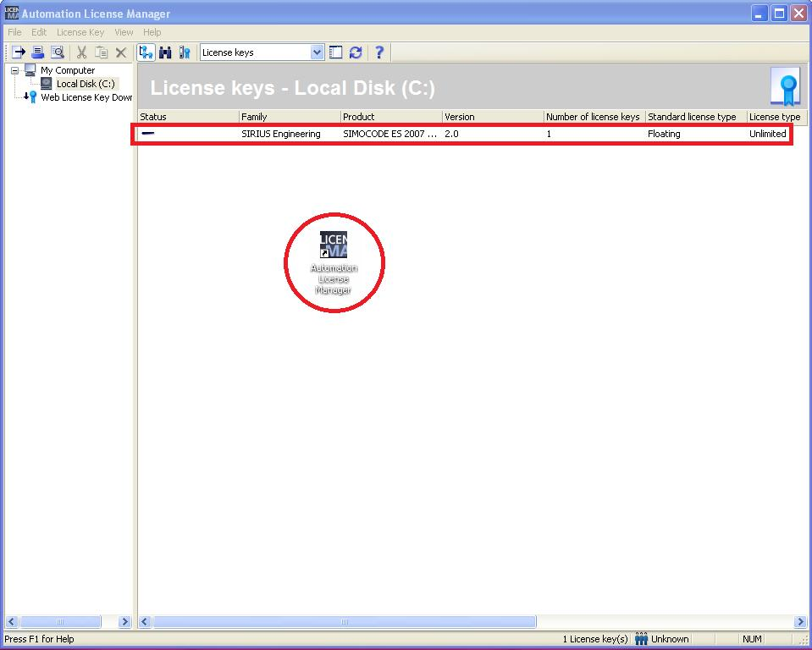Viewport: 812px width, 650px height.
Task: Click the tree pane horizontal scrollbar thumb
Action: coord(60,621)
